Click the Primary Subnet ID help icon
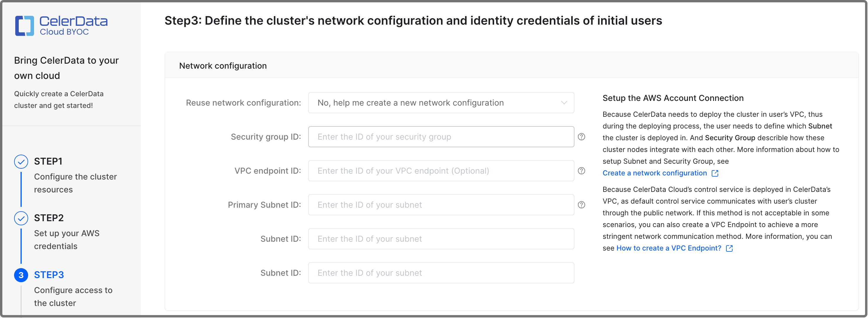Screen dimensions: 868x318 [581, 205]
